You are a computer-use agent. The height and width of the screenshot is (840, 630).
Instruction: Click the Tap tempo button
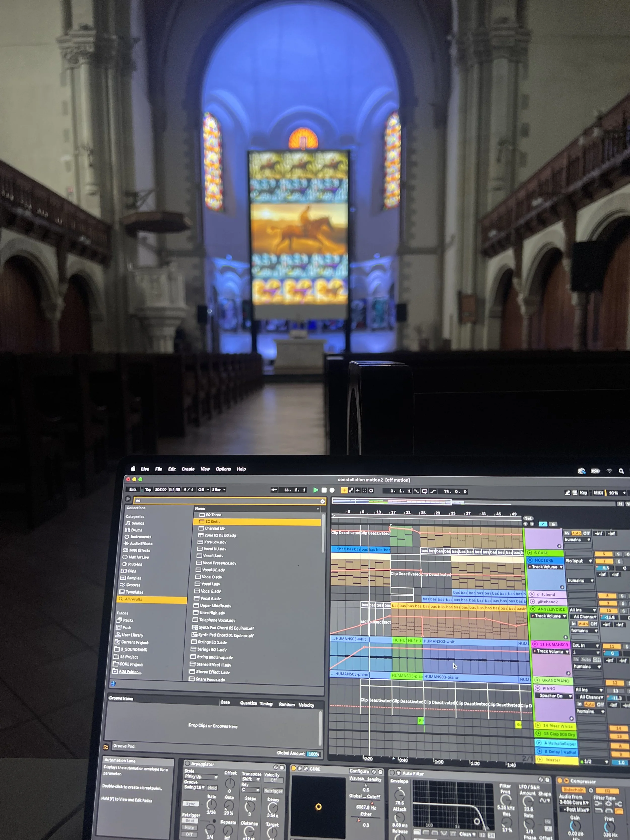click(148, 489)
